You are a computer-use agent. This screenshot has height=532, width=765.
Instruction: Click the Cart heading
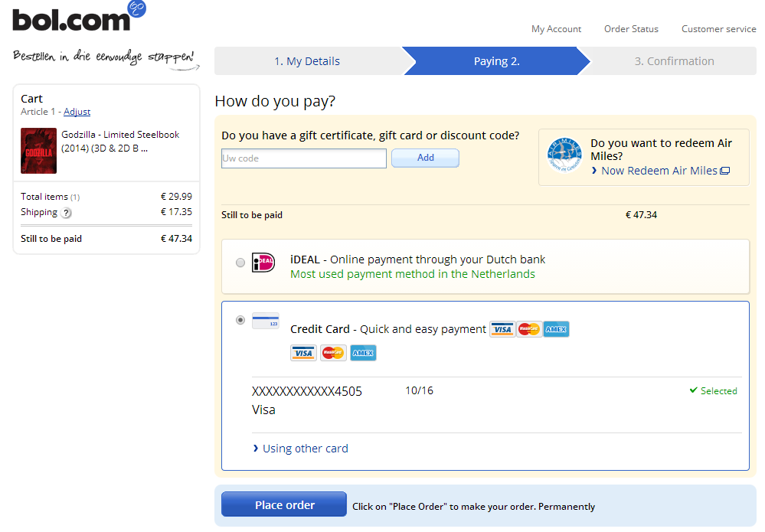[31, 99]
